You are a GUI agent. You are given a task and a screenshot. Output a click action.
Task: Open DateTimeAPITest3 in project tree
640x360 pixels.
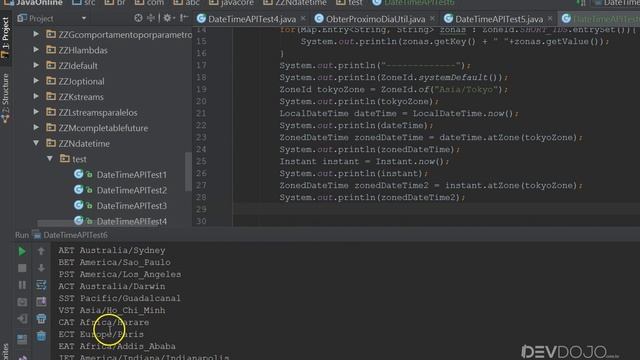click(x=131, y=206)
